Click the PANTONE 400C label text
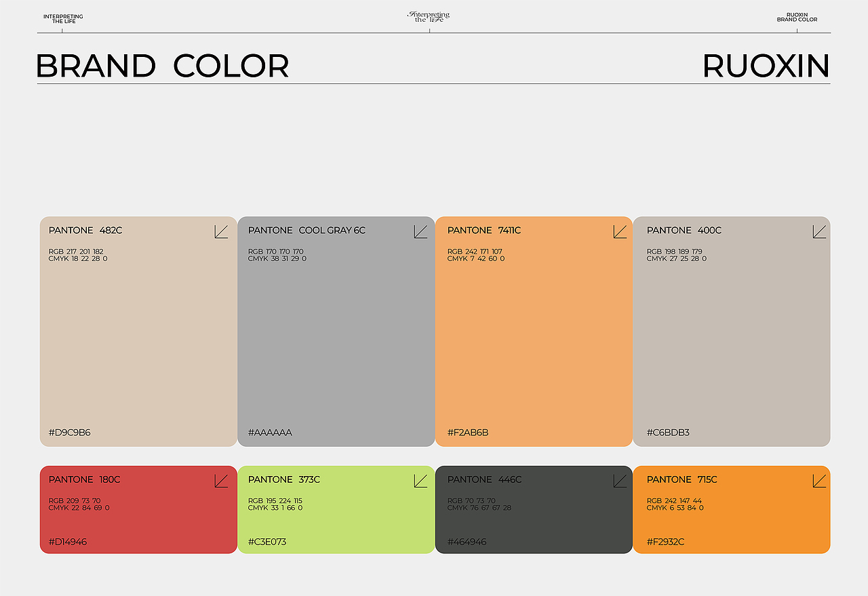Viewport: 868px width, 596px height. click(684, 231)
